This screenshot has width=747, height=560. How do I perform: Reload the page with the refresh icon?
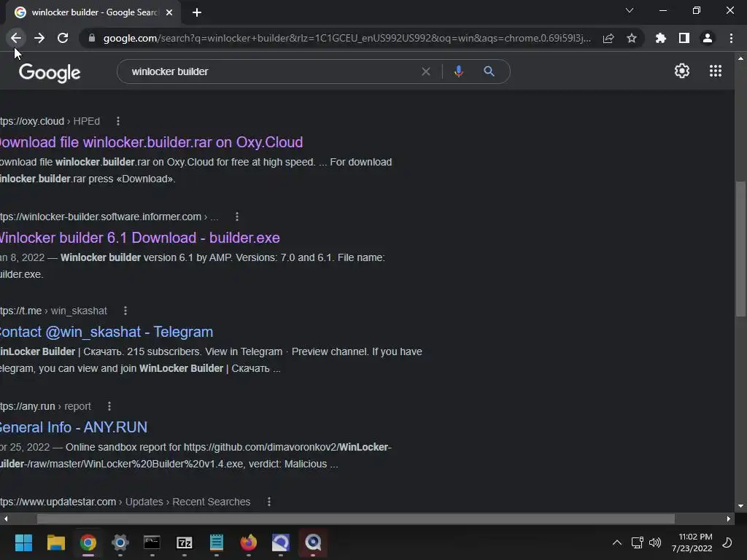pos(63,38)
